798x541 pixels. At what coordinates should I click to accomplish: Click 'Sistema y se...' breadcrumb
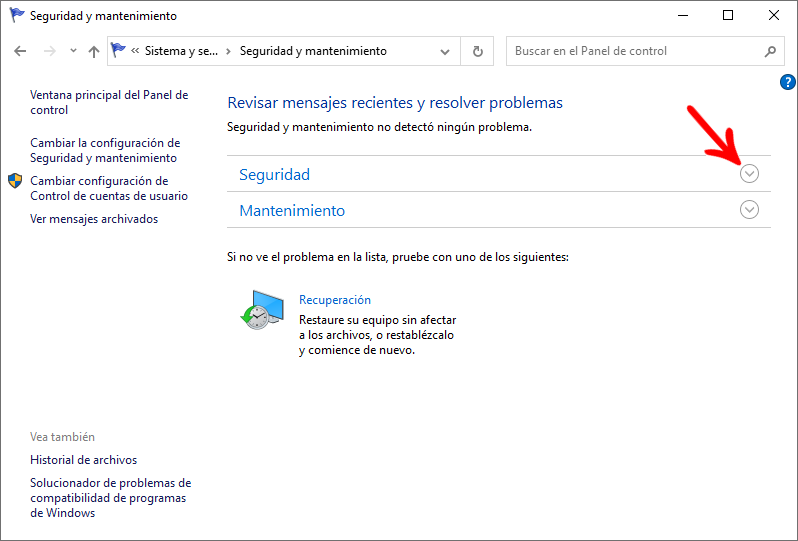tap(181, 51)
